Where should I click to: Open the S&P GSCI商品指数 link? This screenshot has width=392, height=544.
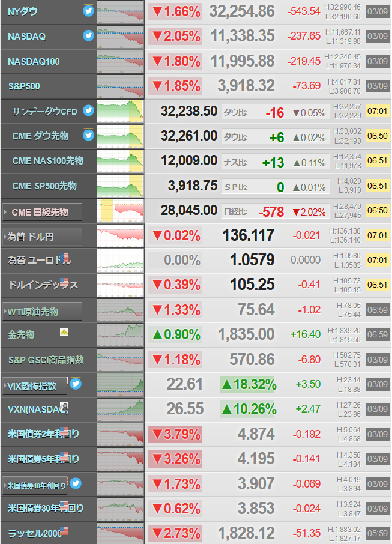[x=46, y=360]
